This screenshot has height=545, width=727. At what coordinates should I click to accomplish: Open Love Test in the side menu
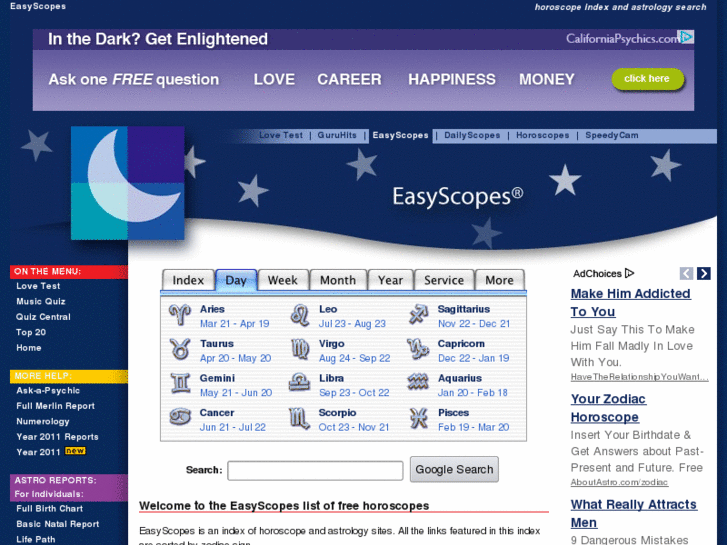coord(38,286)
